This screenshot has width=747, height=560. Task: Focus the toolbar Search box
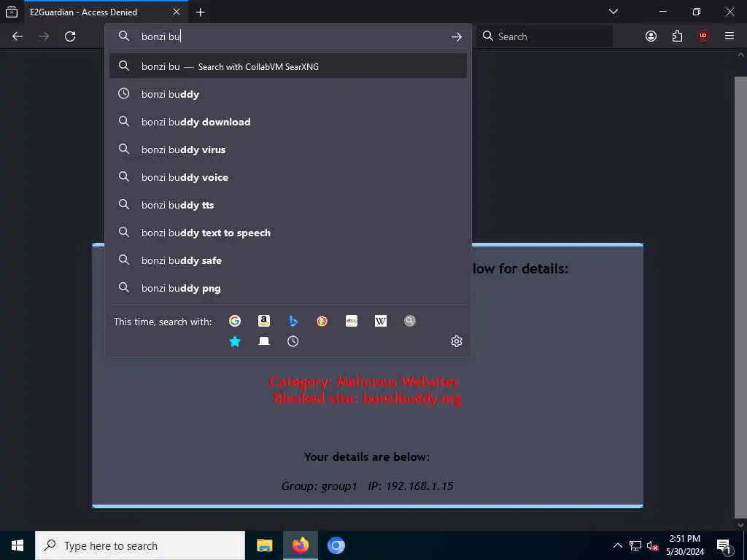click(x=544, y=36)
